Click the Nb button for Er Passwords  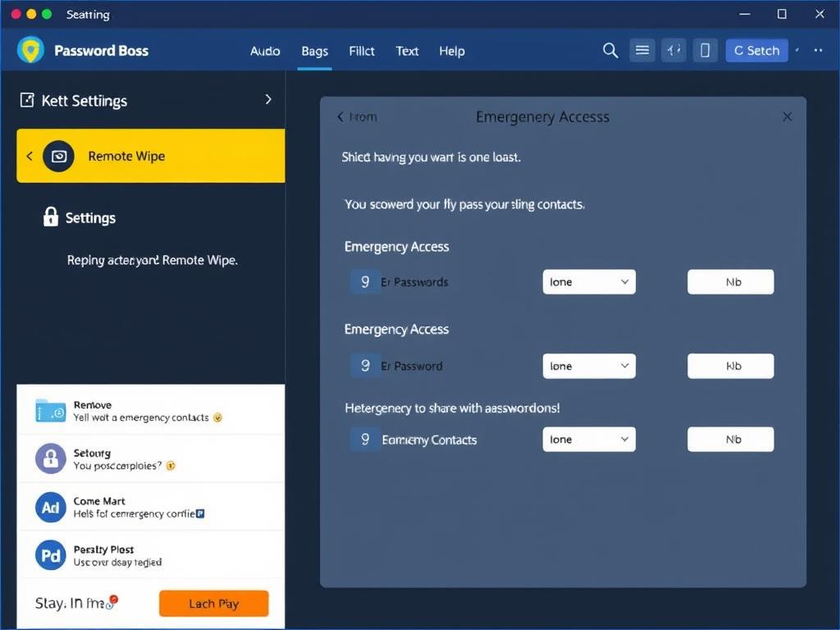pos(731,282)
